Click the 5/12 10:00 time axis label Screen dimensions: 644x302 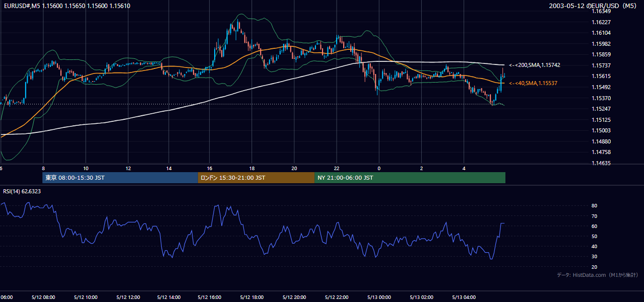[86, 297]
